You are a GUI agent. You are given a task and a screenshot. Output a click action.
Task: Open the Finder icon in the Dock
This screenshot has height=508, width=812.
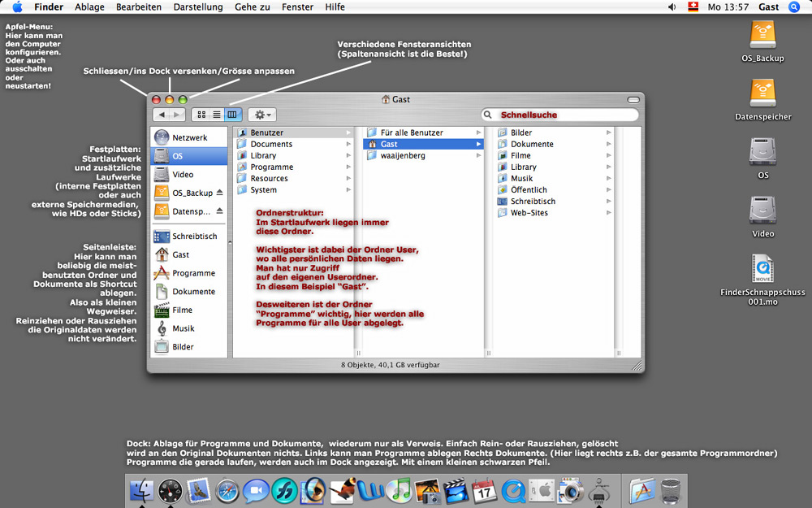[x=141, y=490]
